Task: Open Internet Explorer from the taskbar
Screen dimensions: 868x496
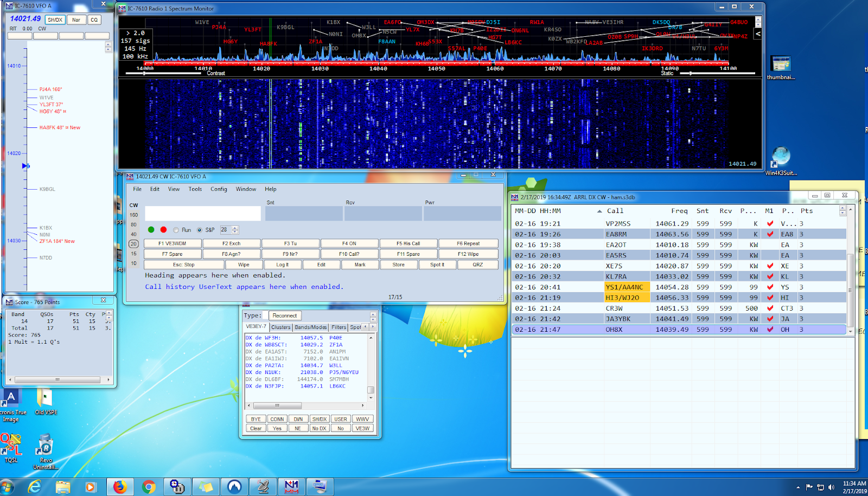Action: (x=35, y=487)
